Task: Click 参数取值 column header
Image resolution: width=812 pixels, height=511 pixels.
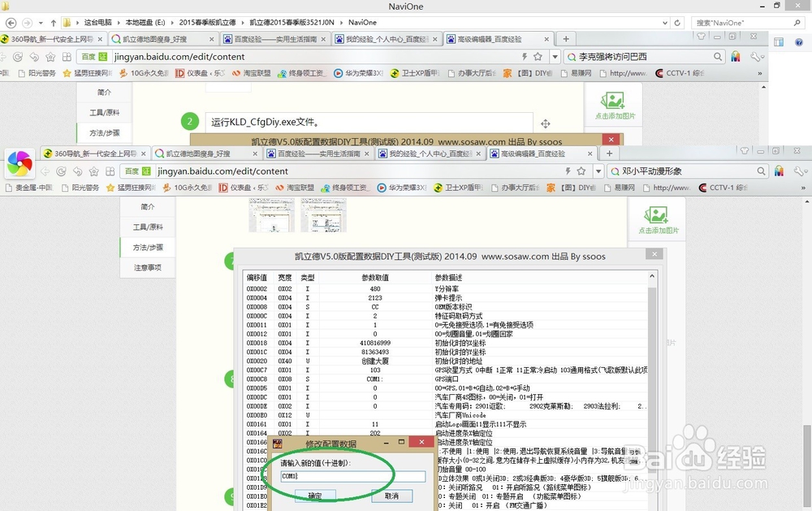Action: [x=375, y=277]
